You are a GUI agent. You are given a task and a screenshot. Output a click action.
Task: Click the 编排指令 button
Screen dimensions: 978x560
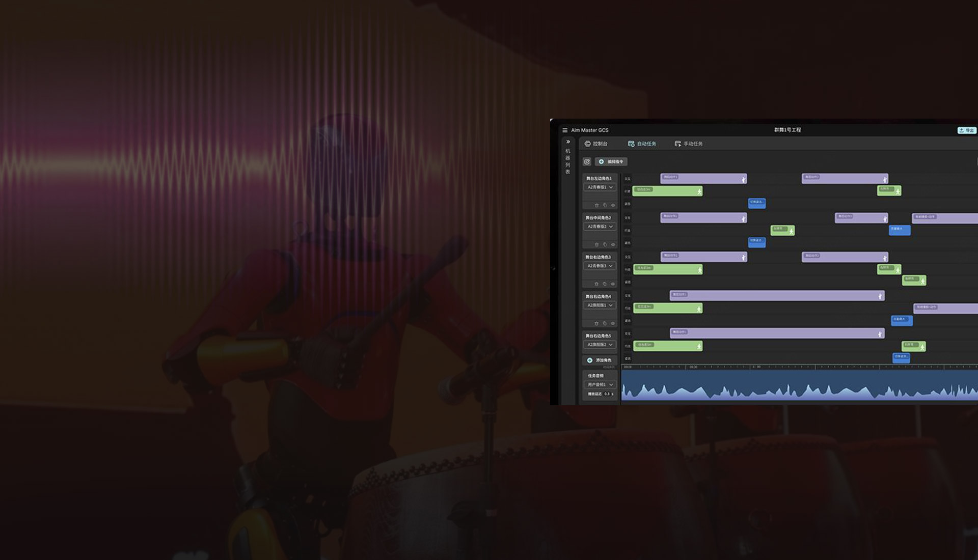tap(611, 162)
